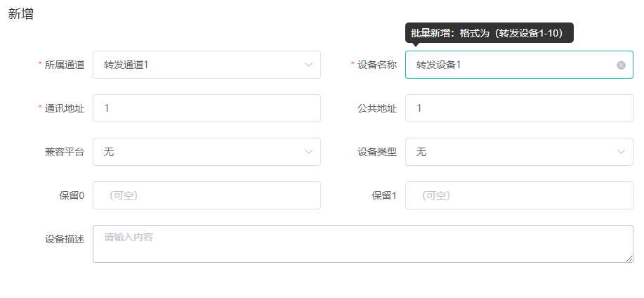Click the 所属通道 field label
Viewport: 644px width, 298px height.
coord(65,65)
